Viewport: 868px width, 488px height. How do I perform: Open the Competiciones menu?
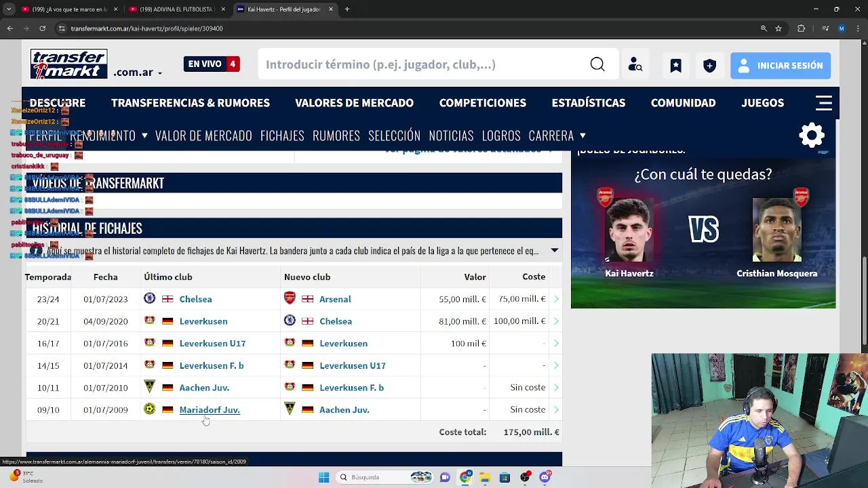[x=483, y=103]
